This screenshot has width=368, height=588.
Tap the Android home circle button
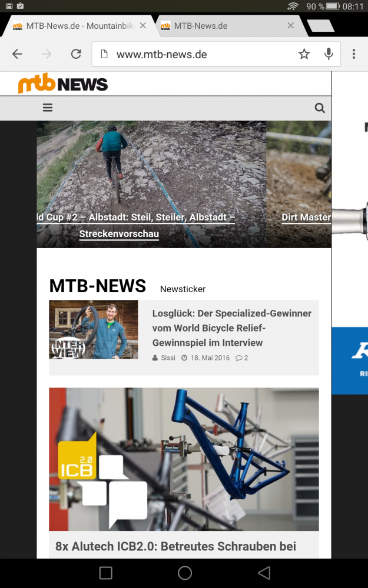pos(185,573)
